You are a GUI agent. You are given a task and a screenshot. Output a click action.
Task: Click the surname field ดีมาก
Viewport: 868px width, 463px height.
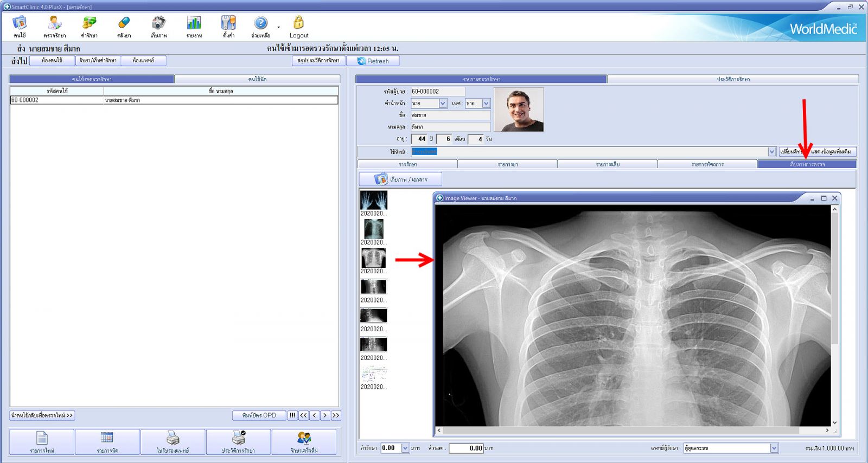tap(450, 127)
